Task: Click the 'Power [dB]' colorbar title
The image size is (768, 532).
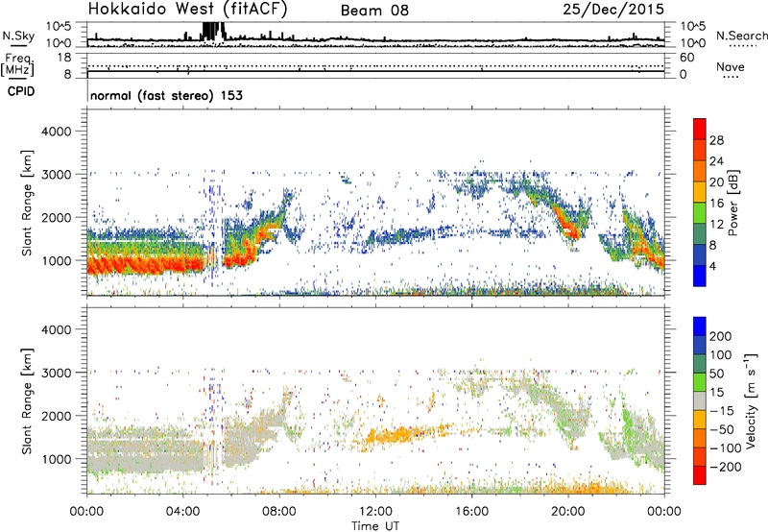Action: (x=733, y=203)
